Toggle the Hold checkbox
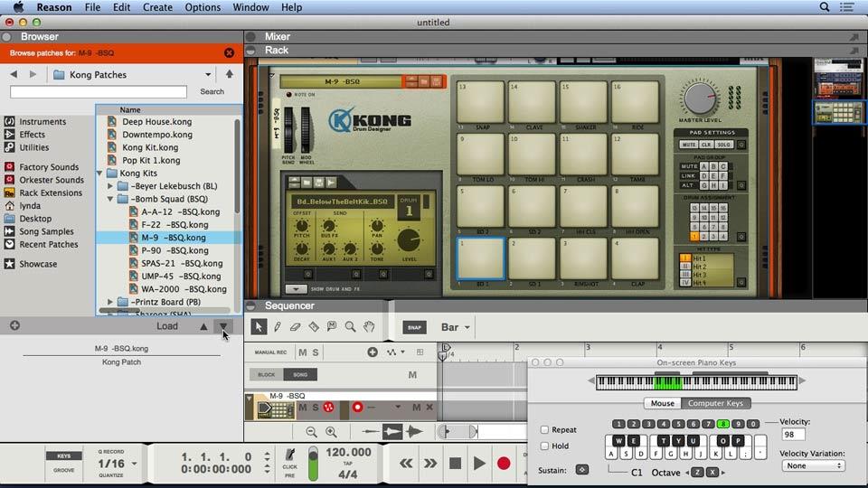The image size is (868, 488). click(544, 446)
